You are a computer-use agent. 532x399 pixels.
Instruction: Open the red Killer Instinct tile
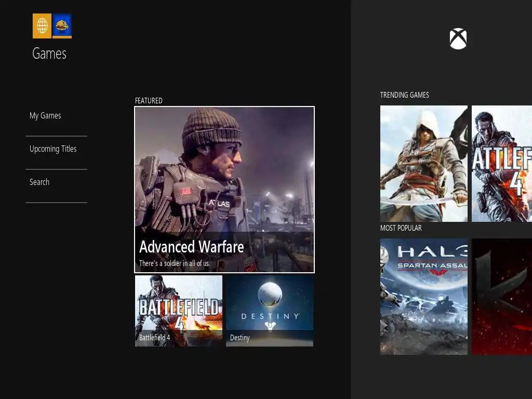click(x=502, y=297)
